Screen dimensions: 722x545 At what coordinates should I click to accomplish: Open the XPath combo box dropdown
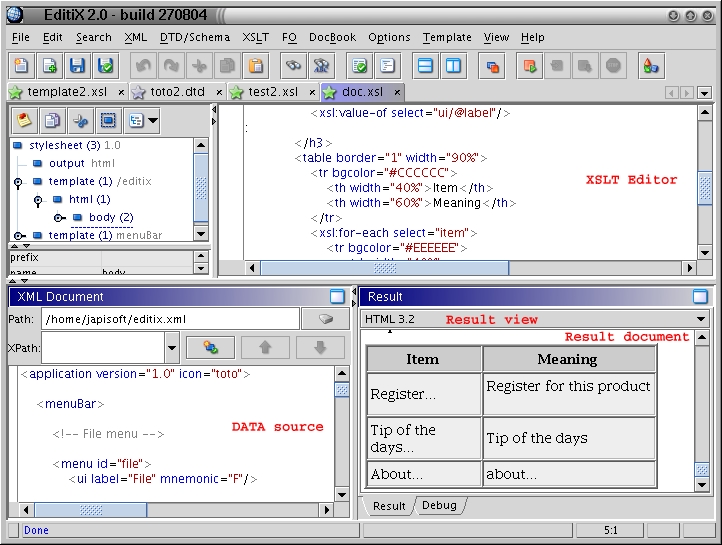(172, 347)
